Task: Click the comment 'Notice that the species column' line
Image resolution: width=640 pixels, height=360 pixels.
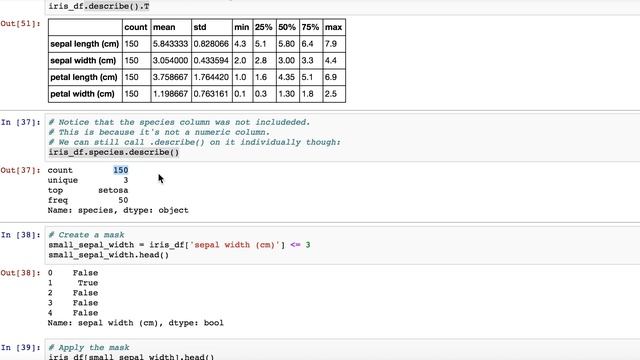Action: (179, 122)
